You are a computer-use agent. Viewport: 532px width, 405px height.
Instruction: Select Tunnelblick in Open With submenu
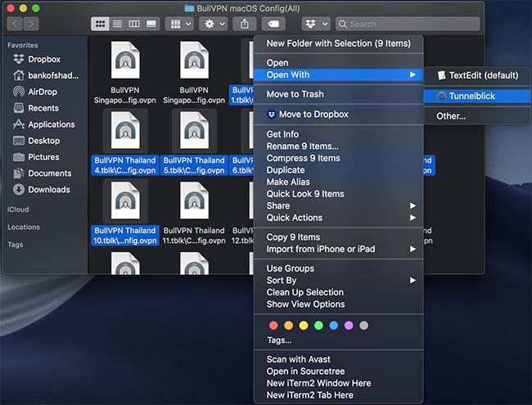pos(476,96)
